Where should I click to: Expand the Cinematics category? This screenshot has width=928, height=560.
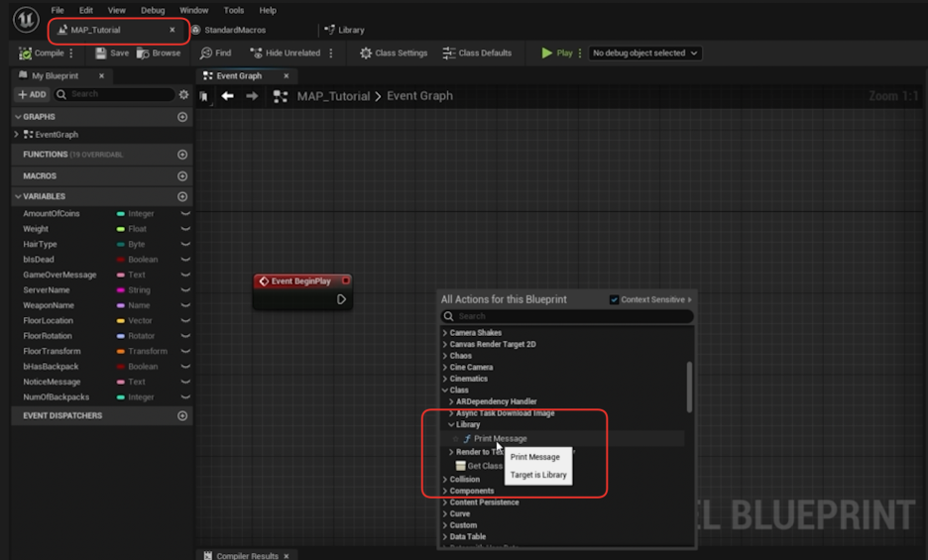445,379
